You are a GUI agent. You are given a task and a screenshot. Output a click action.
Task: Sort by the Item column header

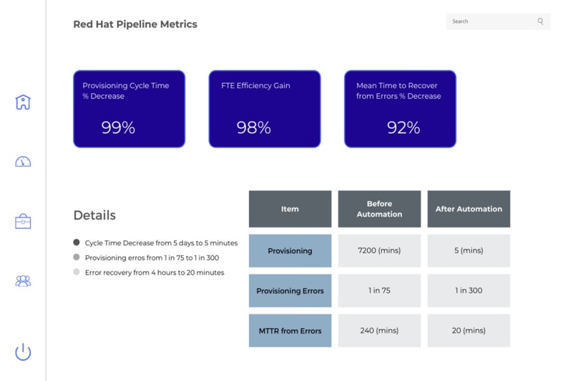290,209
